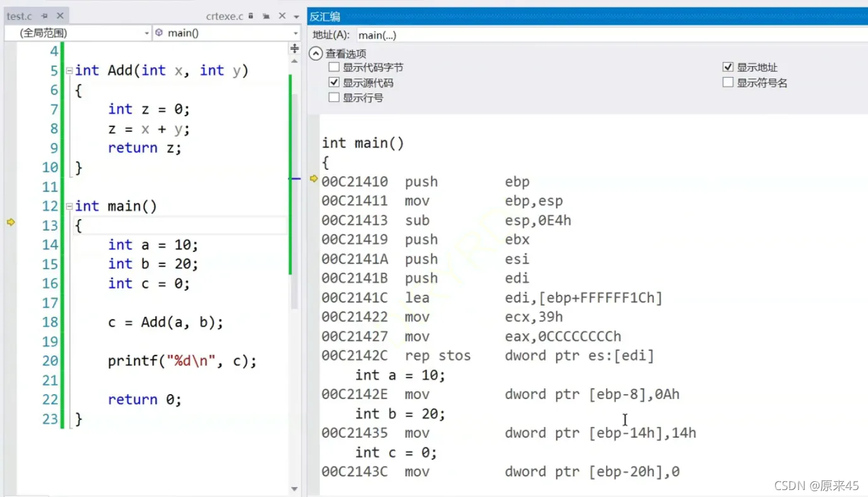868x497 pixels.
Task: Click 'int main()' source line in disassembly
Action: pos(363,143)
